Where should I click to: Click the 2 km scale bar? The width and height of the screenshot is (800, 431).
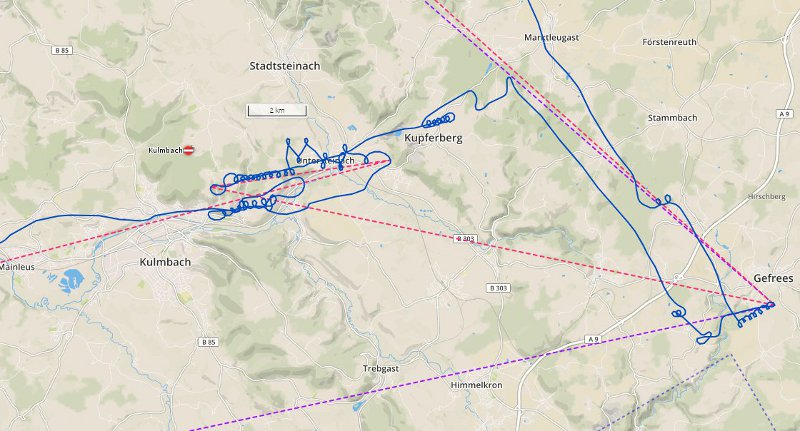[277, 110]
